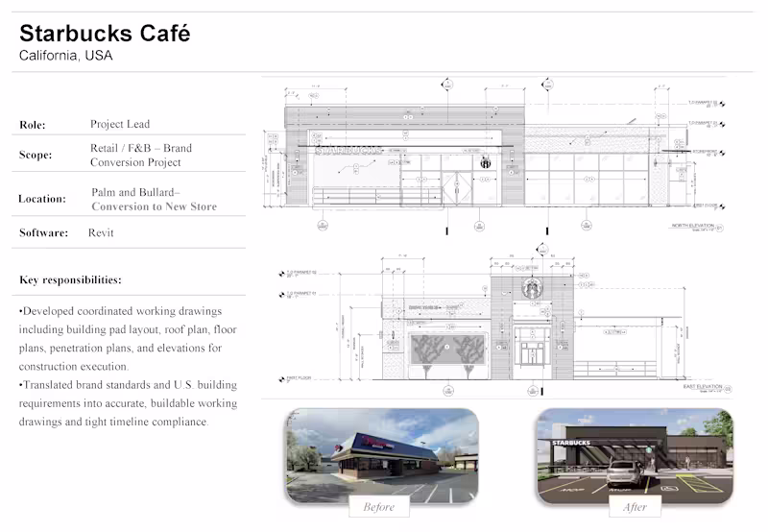
Task: Click the 'Before' caption label
Action: (x=379, y=506)
